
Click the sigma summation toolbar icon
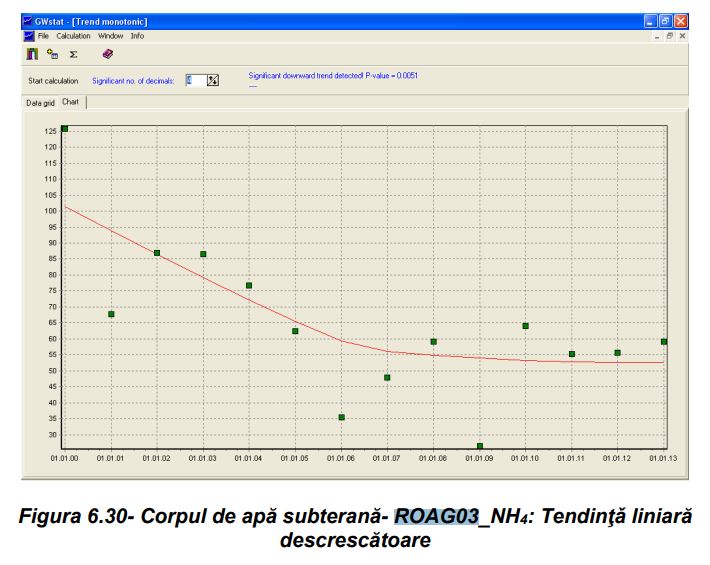(x=73, y=55)
